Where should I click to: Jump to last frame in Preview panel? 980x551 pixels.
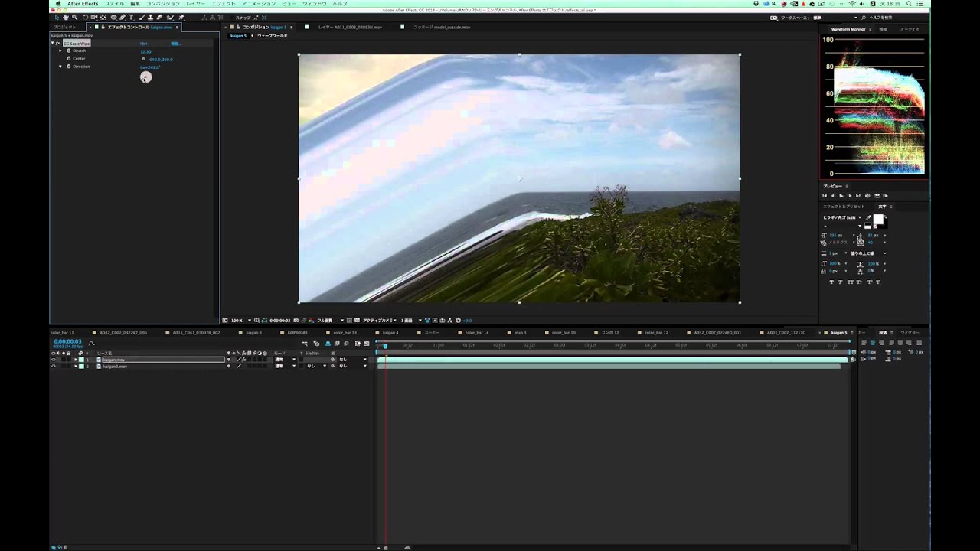tap(858, 196)
